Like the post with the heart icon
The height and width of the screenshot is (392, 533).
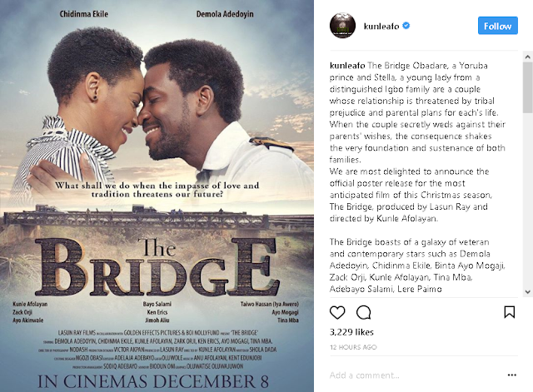coord(337,312)
